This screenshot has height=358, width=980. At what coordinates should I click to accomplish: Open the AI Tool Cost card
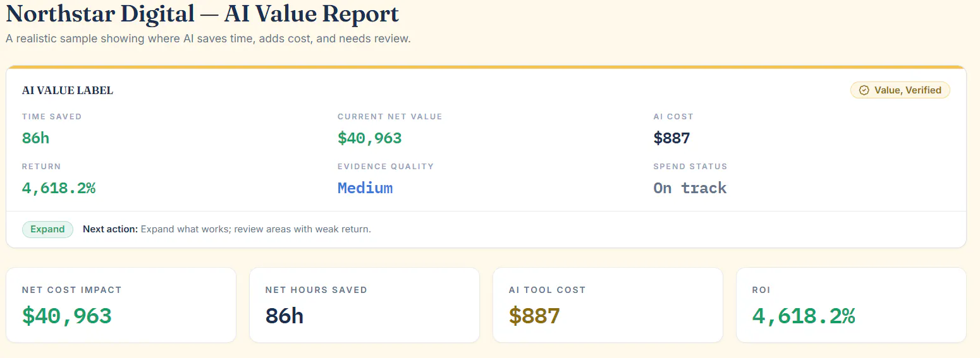coord(608,305)
